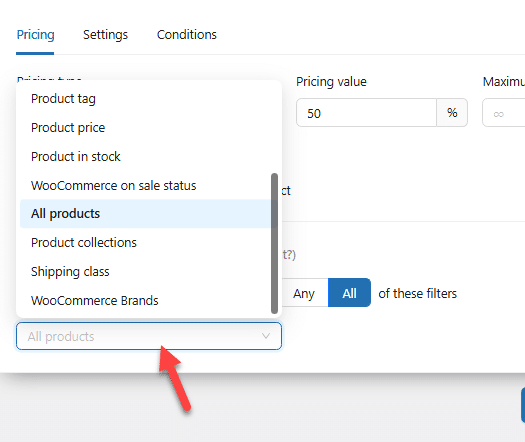Switch to the Pricing tab
Image resolution: width=525 pixels, height=442 pixels.
pos(35,35)
